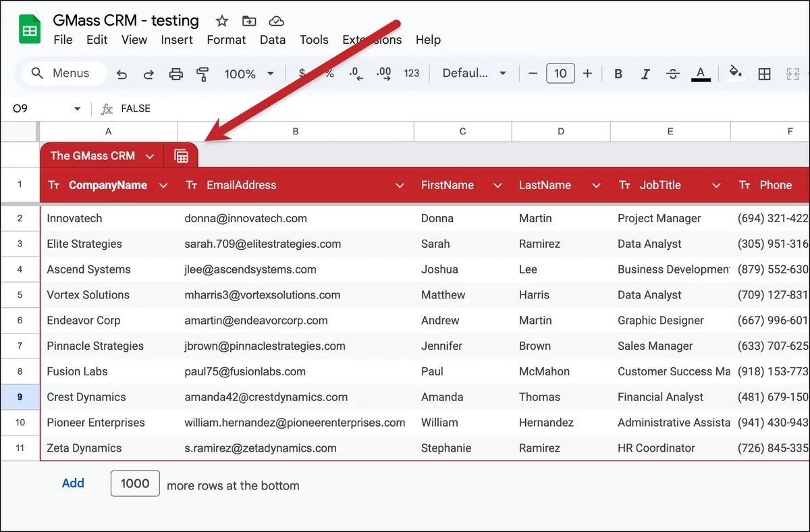Decrease font size with minus button
The image size is (810, 532).
tap(533, 74)
